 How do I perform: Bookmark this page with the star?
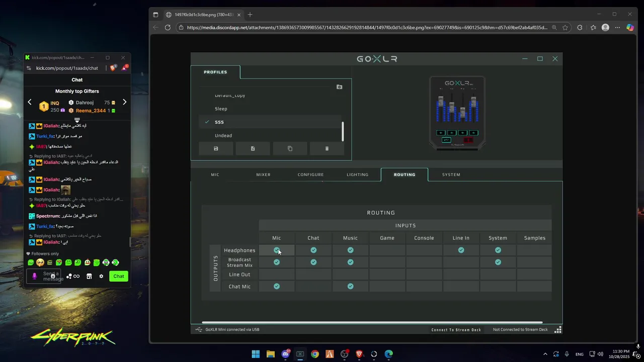coord(565,28)
